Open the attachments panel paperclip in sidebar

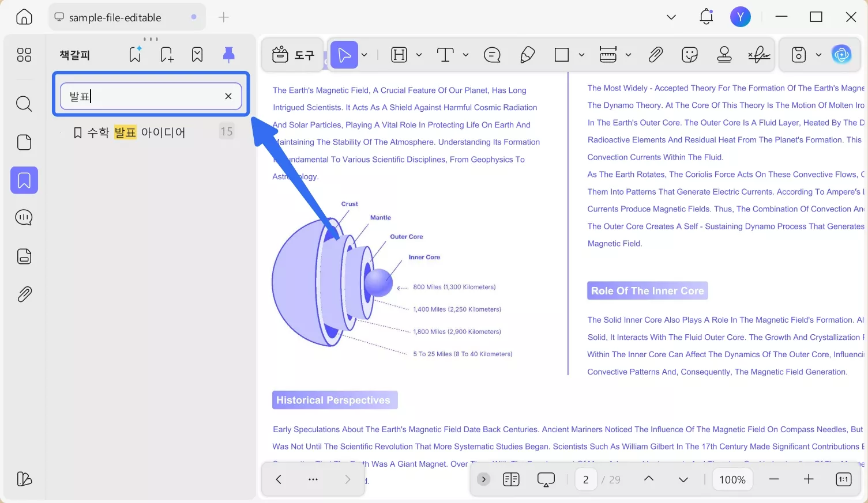coord(24,294)
